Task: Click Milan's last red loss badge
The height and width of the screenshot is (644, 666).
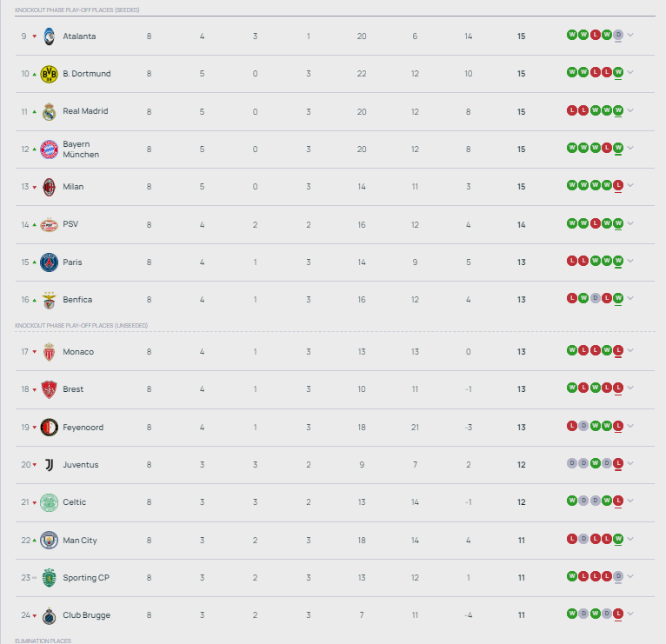Action: pos(618,186)
